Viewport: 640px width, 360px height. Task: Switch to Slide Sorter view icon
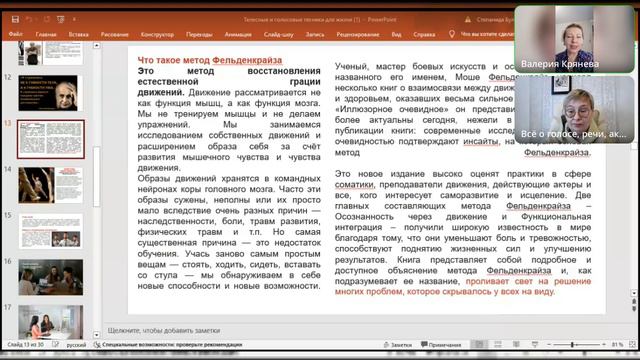[498, 344]
